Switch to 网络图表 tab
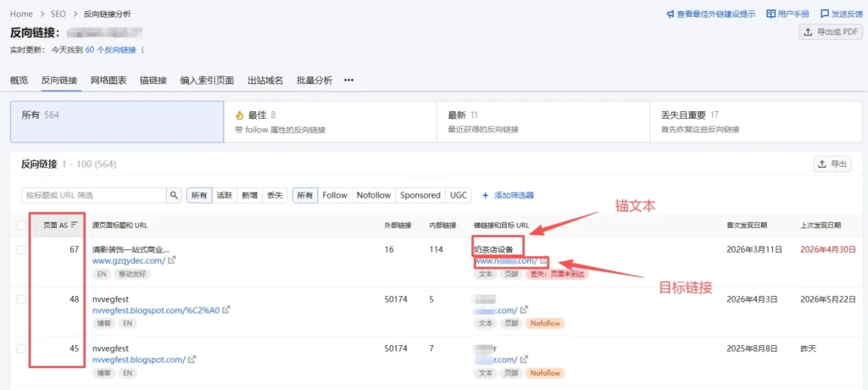 pos(108,81)
